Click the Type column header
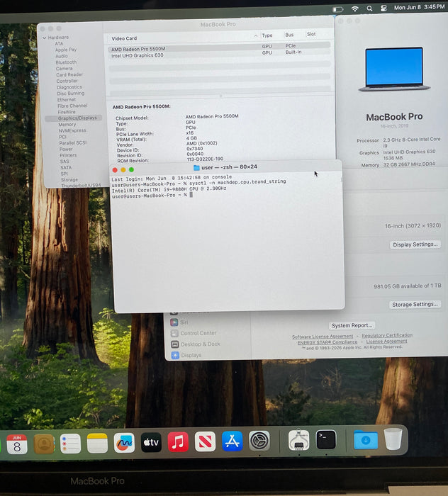The width and height of the screenshot is (448, 496). pyautogui.click(x=267, y=35)
